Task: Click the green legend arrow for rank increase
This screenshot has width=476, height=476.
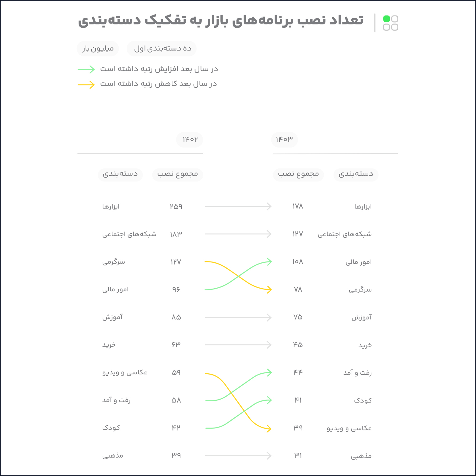Action: click(86, 69)
